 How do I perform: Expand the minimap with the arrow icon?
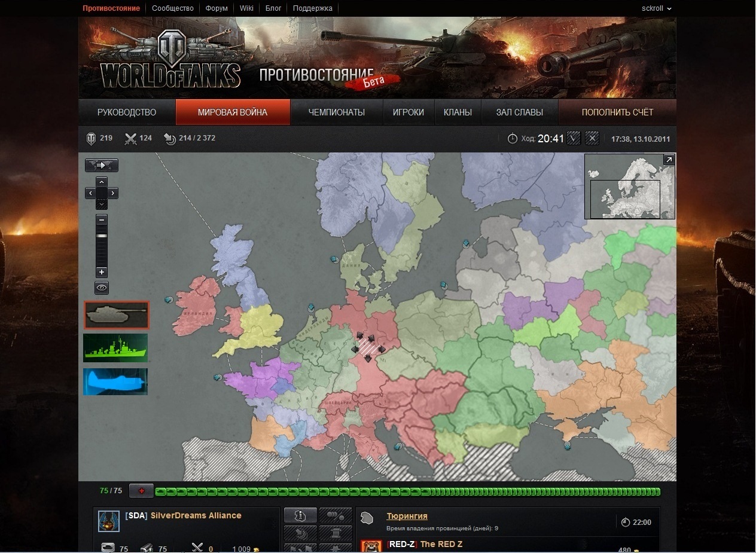point(669,160)
